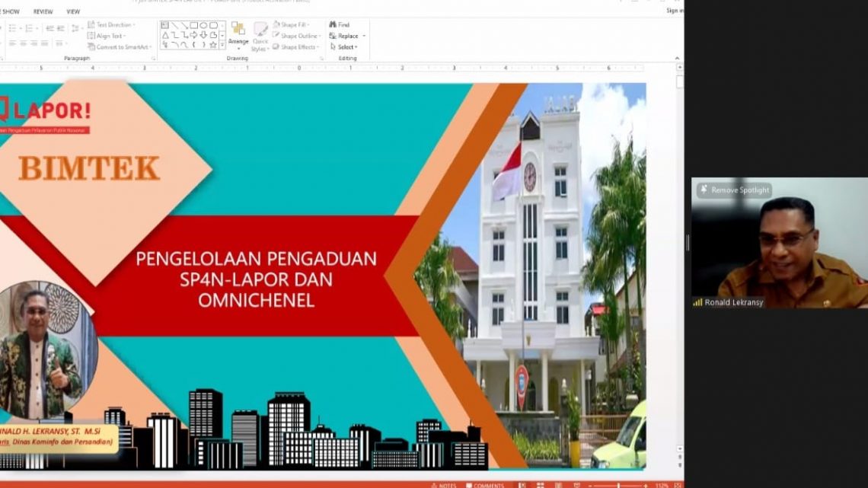The height and width of the screenshot is (488, 868).
Task: Insert a Text Box from shapes gallery
Action: [x=165, y=25]
